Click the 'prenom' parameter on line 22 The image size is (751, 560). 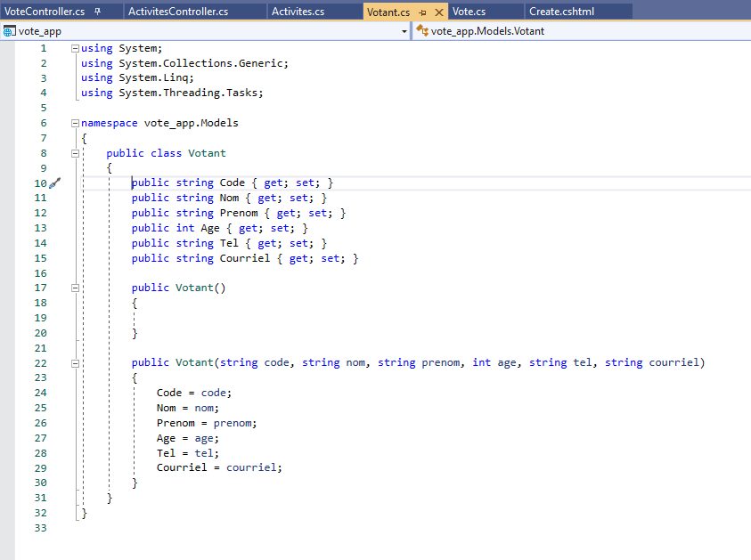click(x=441, y=362)
